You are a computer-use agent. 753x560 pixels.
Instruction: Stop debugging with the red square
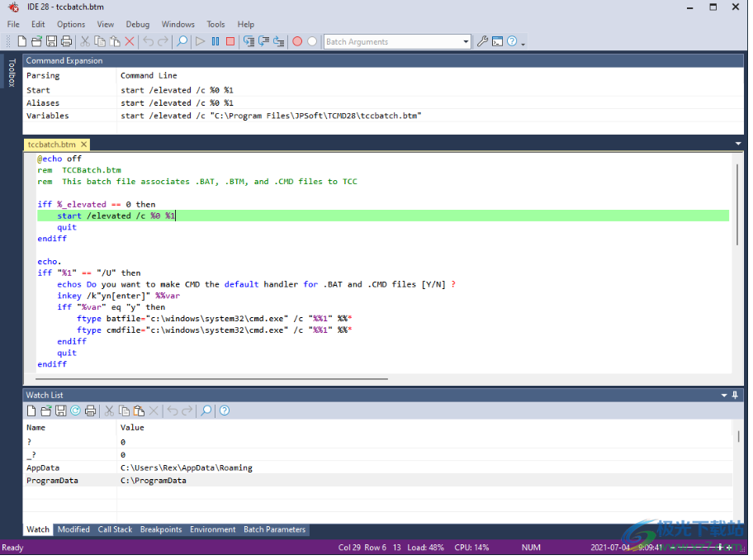click(230, 42)
